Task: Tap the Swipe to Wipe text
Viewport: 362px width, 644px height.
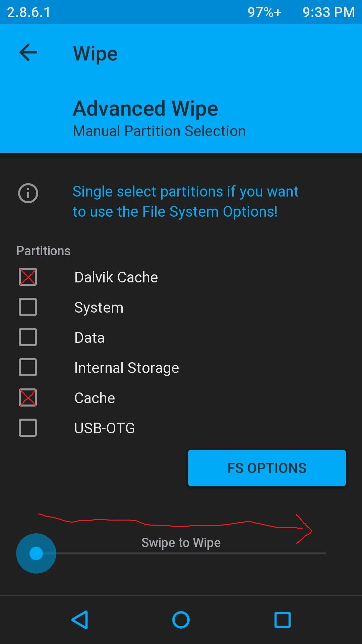Action: 181,543
